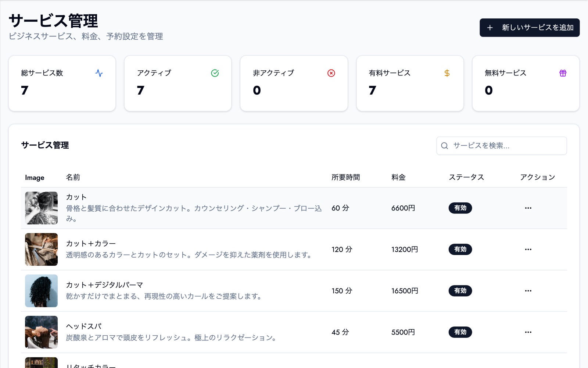
Task: Click the カット+カラー service thumbnail
Action: (x=41, y=250)
